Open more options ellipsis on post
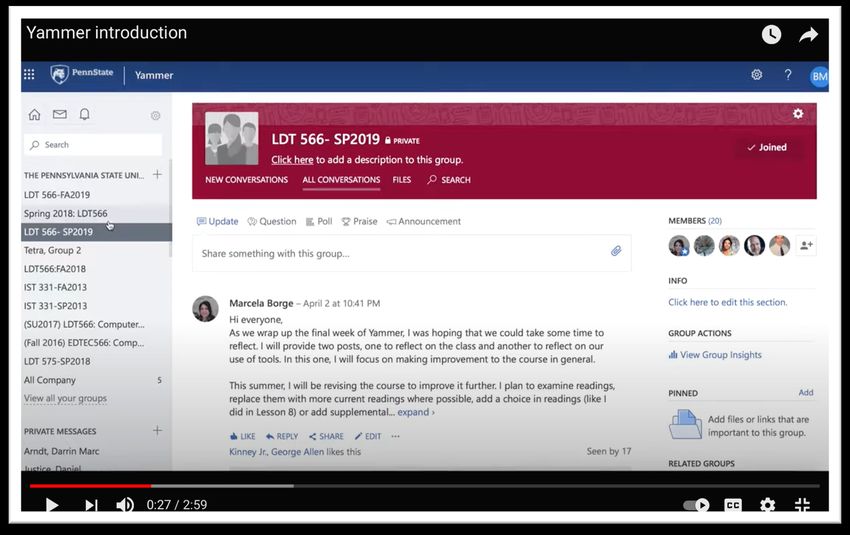The image size is (850, 535). [396, 436]
